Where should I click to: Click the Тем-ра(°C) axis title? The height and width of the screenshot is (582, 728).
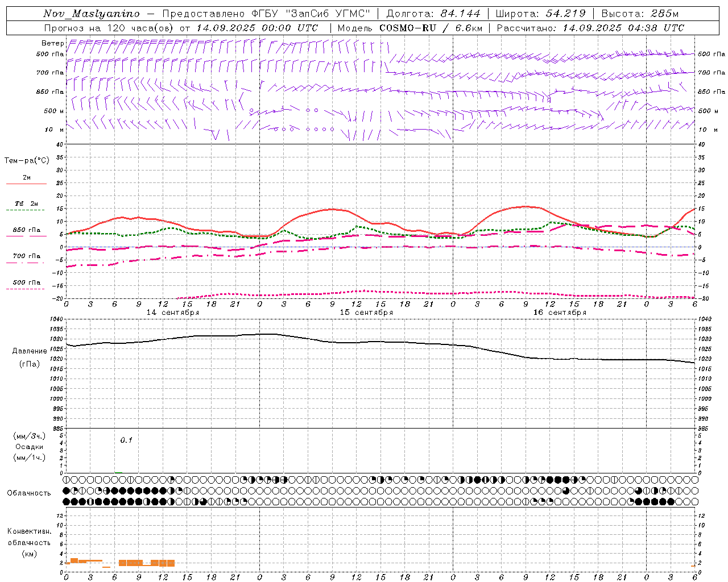pos(27,161)
